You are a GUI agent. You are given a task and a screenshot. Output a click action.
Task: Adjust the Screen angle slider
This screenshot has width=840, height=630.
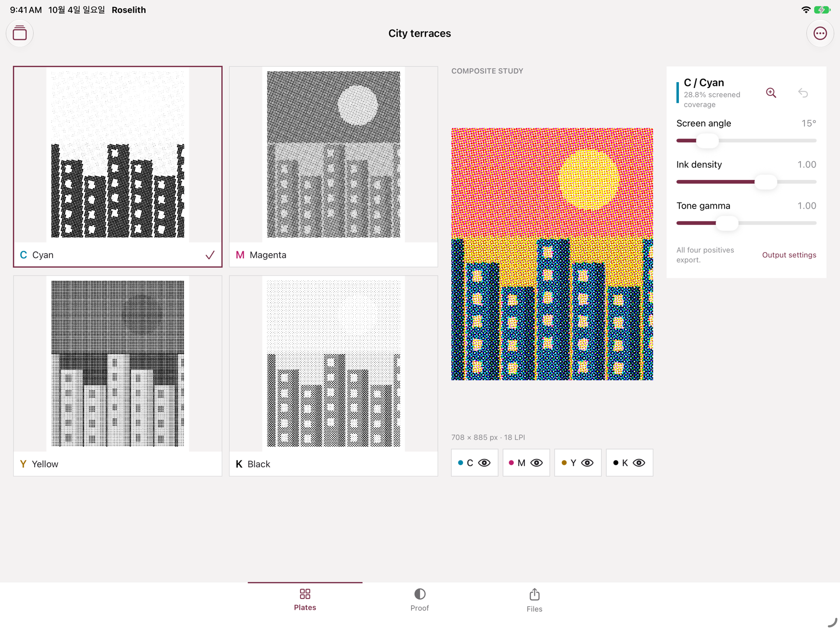[746, 140]
